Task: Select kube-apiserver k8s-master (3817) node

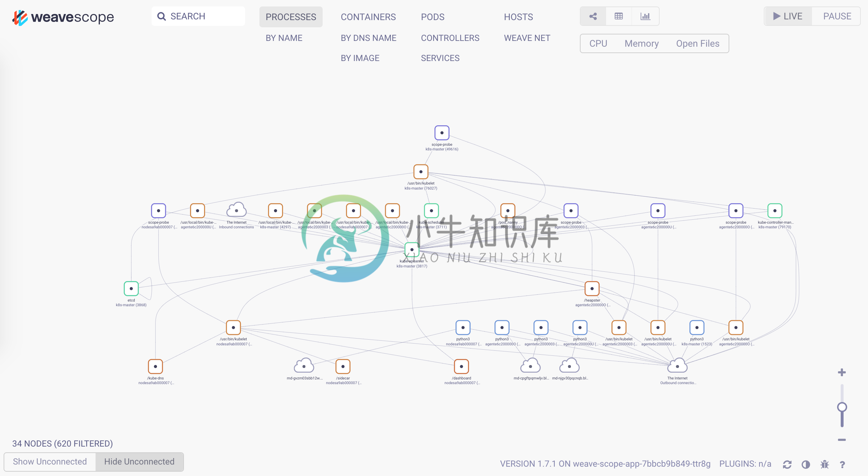Action: pos(412,249)
